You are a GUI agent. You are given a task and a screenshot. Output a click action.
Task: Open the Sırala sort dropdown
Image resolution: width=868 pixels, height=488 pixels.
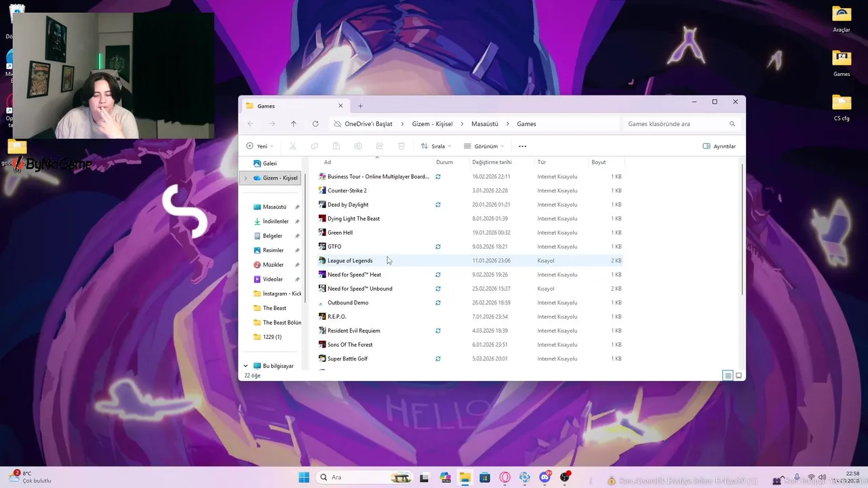click(x=436, y=146)
